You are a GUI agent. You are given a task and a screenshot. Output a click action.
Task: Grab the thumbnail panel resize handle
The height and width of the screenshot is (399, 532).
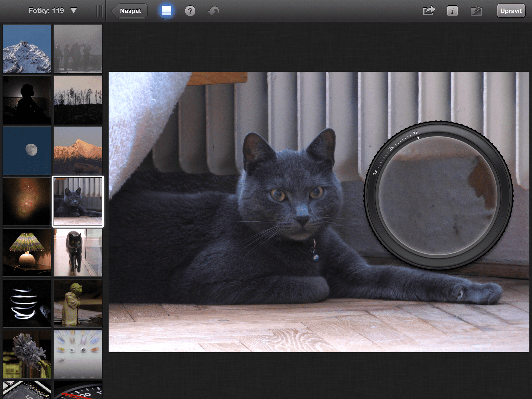coord(99,11)
